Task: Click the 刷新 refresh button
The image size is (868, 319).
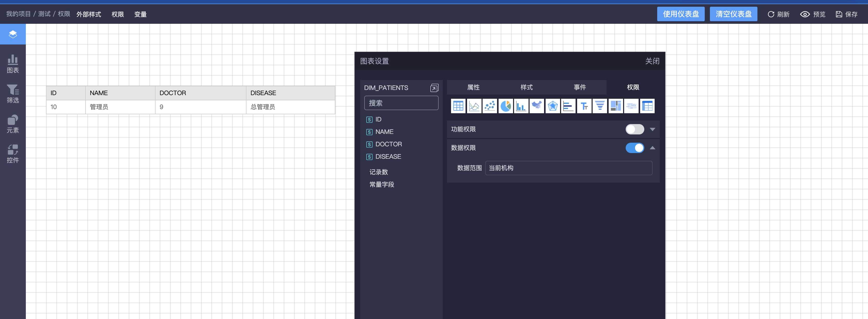Action: [778, 14]
